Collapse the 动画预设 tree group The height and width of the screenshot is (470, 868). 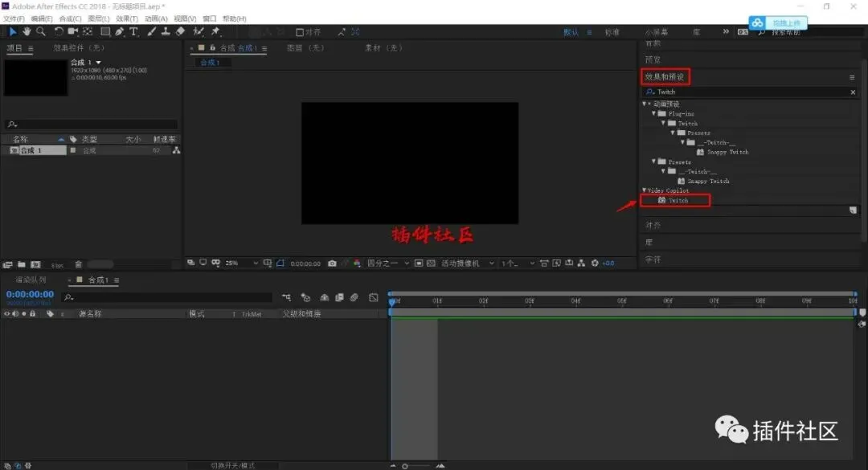click(645, 104)
